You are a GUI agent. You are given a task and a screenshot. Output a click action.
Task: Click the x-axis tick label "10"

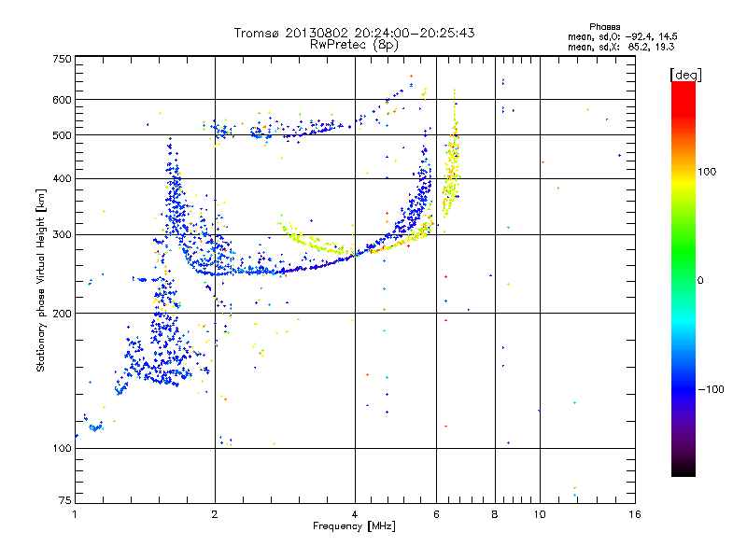point(540,514)
